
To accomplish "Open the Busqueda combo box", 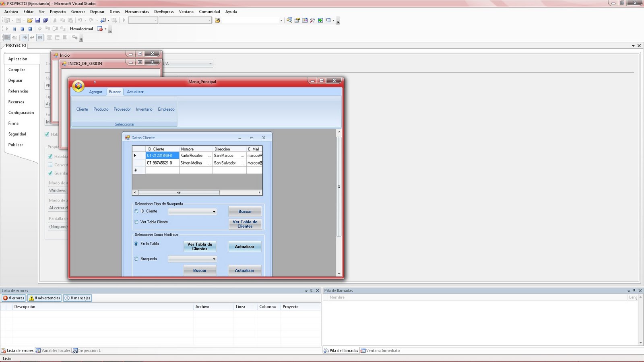I will pyautogui.click(x=192, y=259).
